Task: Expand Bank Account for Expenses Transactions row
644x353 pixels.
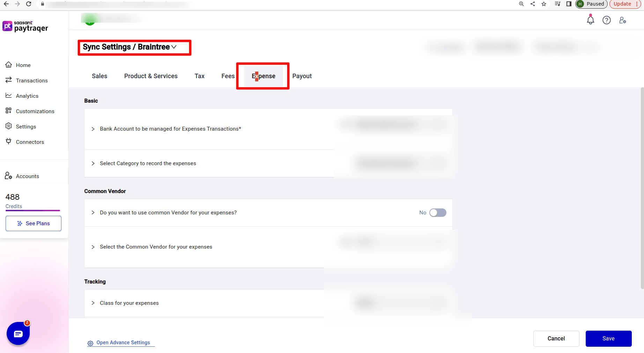Action: pos(93,129)
